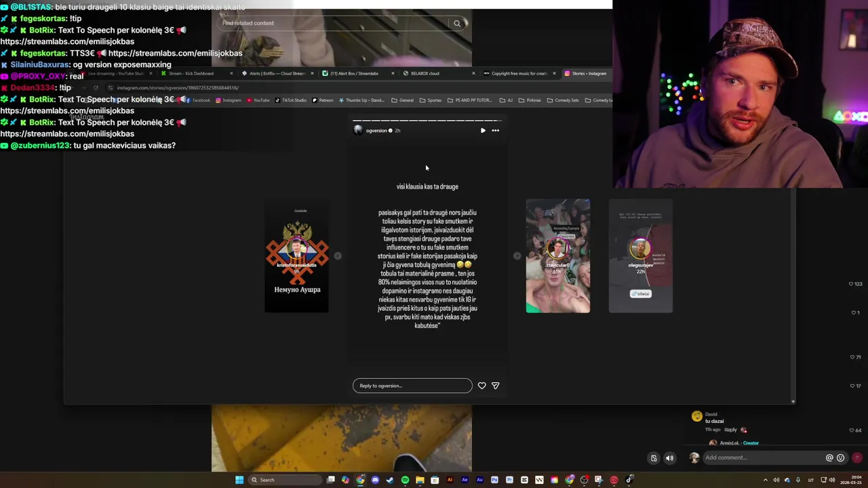Open Pirkiniai bookmarks folder
Image resolution: width=868 pixels, height=488 pixels.
(x=530, y=100)
